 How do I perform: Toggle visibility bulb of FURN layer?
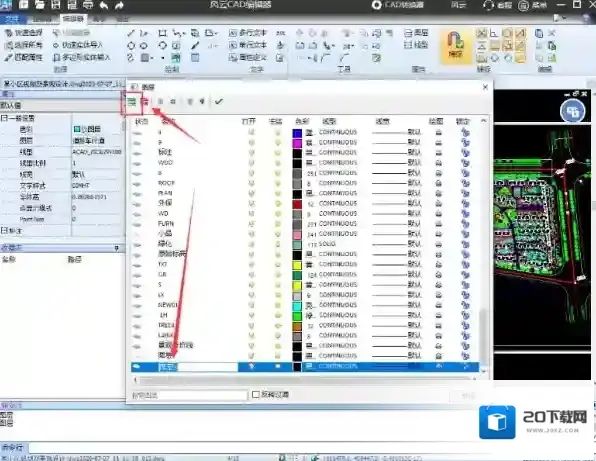pyautogui.click(x=251, y=224)
